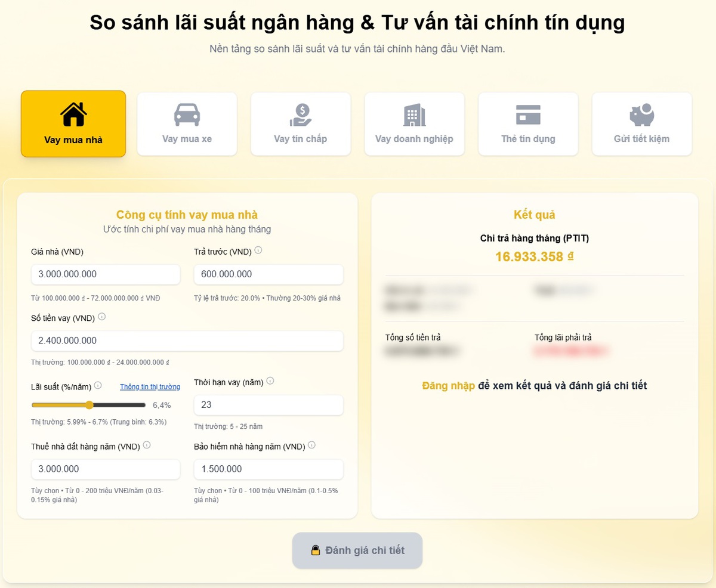Click the info icon next to Trả trước
The image size is (716, 588).
point(258,250)
